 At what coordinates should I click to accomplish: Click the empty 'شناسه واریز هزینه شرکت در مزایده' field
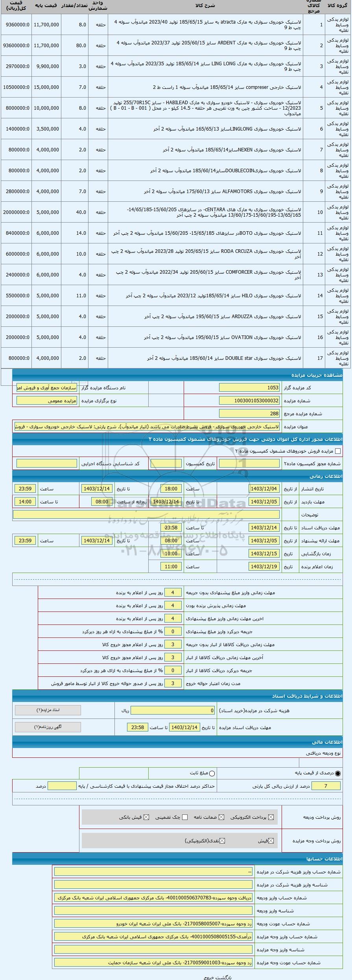click(153, 884)
